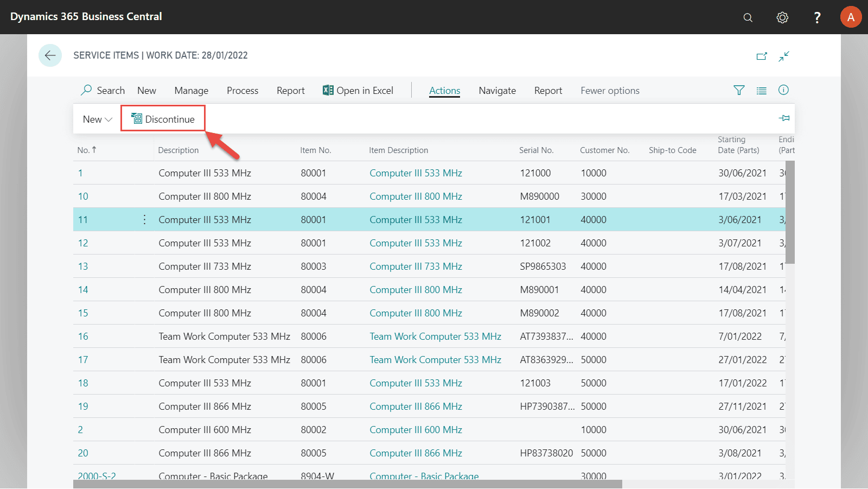The height and width of the screenshot is (489, 868).
Task: Open service item No. 16
Action: point(83,336)
